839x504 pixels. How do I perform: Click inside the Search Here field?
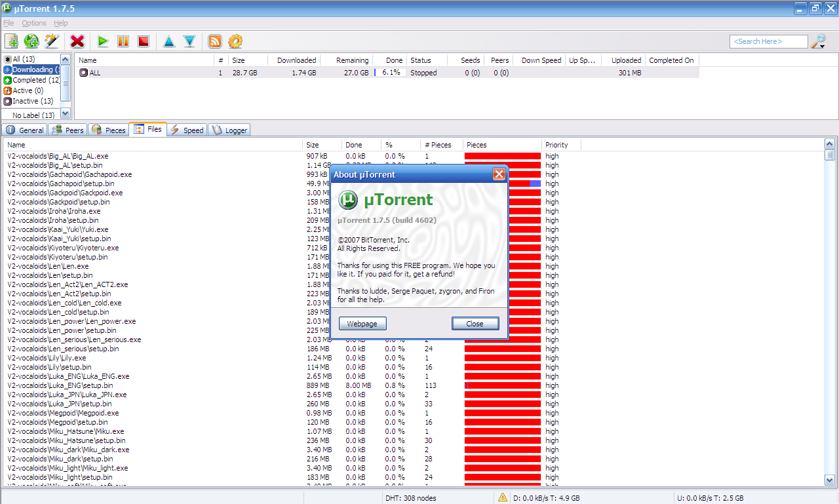(768, 41)
